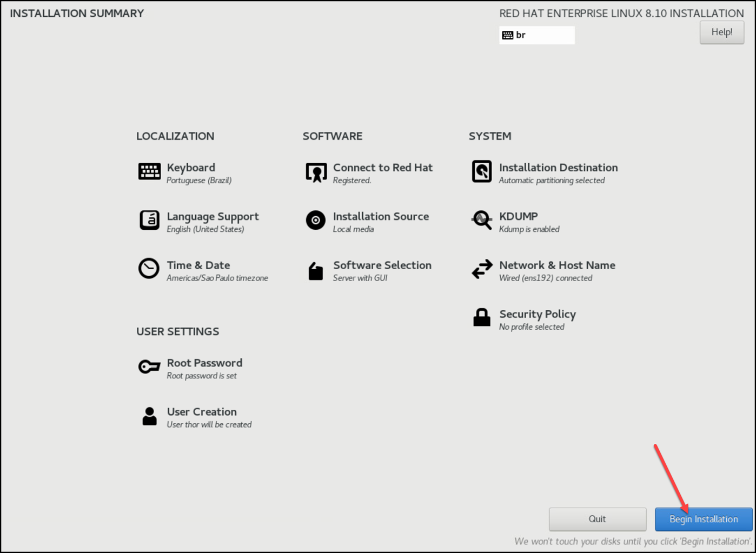This screenshot has height=553, width=756.
Task: Click the Security Policy padlock icon
Action: coord(481,318)
